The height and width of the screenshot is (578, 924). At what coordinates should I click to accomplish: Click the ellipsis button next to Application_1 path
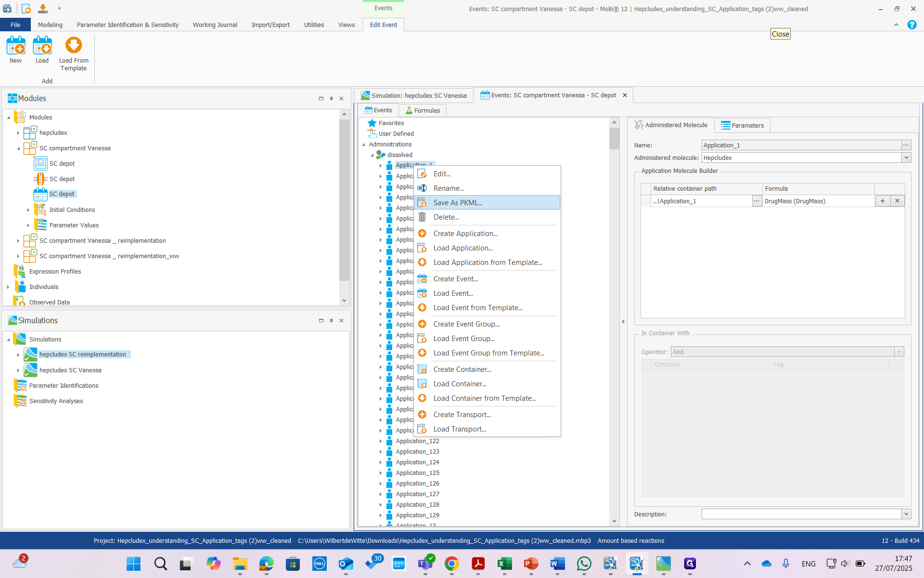point(756,201)
